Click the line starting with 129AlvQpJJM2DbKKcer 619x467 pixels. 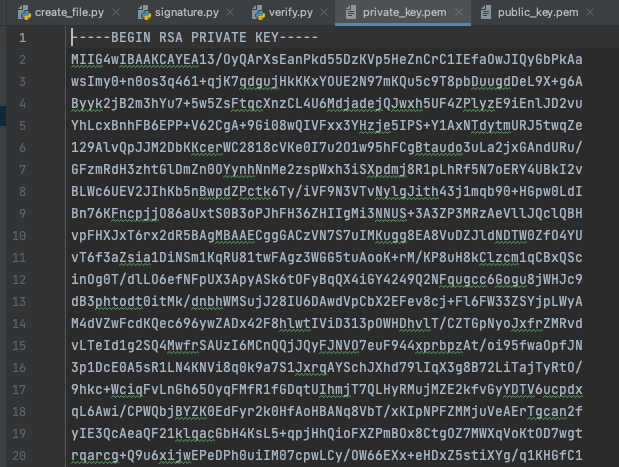(x=326, y=148)
